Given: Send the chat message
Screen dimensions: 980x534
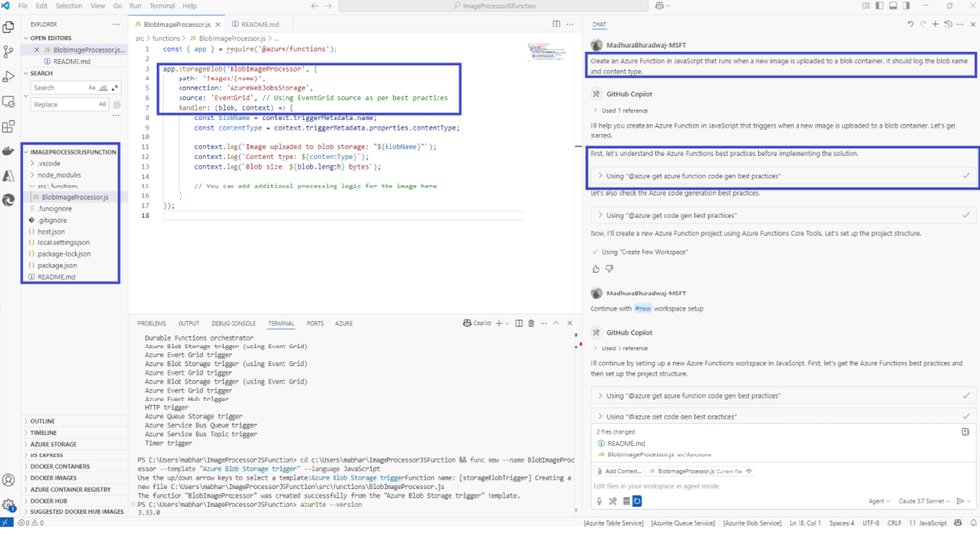Looking at the screenshot, I should pos(960,501).
